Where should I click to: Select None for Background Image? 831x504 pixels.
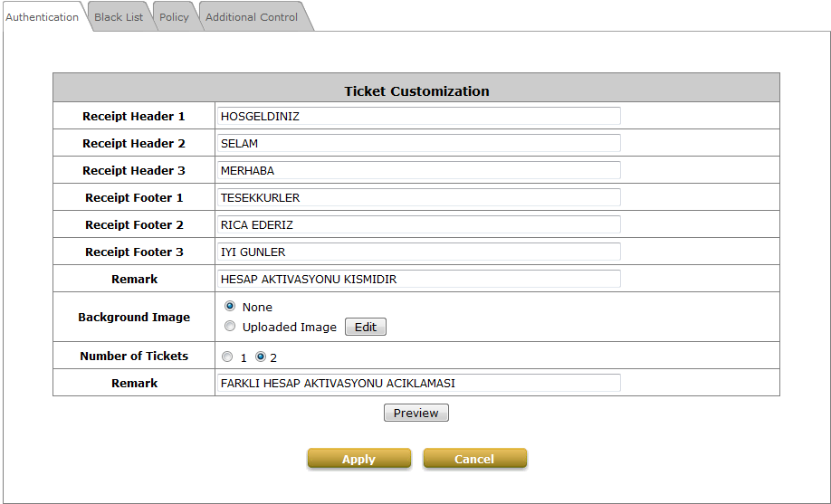(230, 307)
